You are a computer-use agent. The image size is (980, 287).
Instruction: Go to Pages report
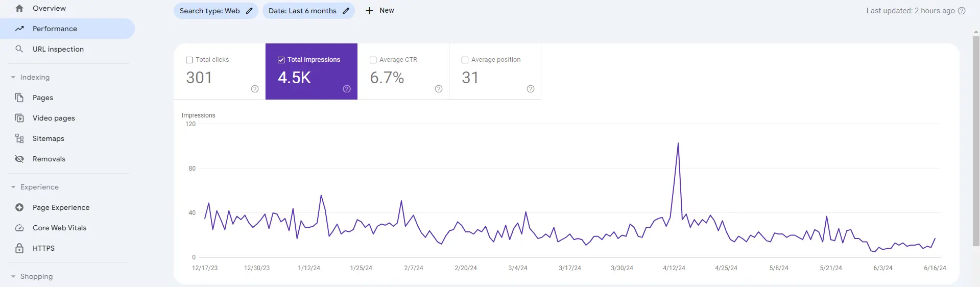[67, 98]
